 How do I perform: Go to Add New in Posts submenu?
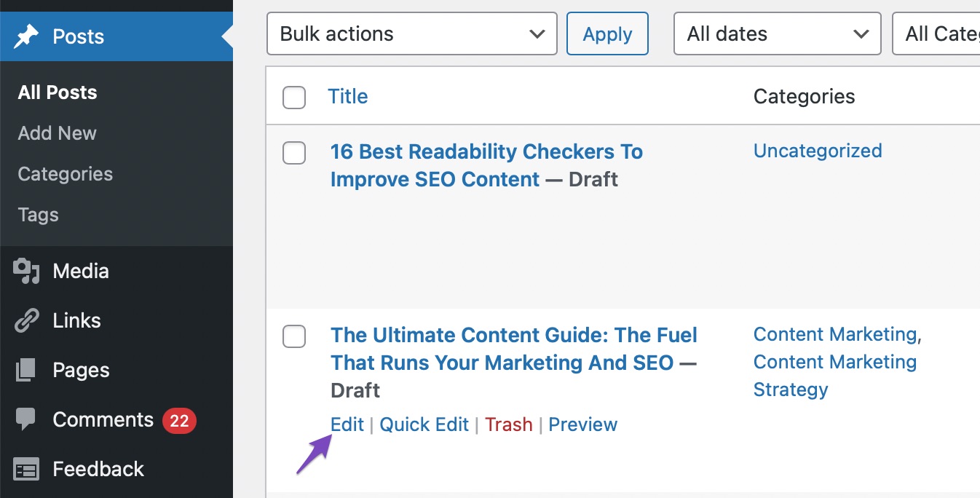pyautogui.click(x=57, y=133)
